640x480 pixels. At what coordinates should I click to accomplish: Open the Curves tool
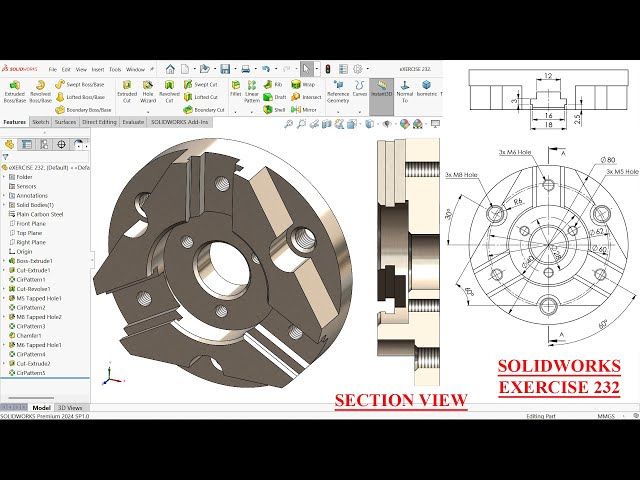pos(360,89)
